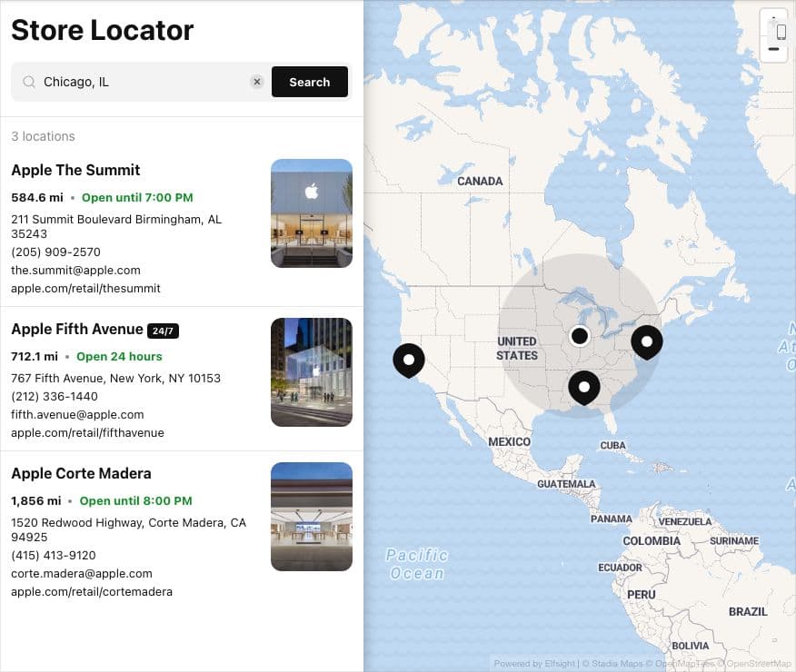Viewport: 796px width, 672px height.
Task: Click the BRAZIL label on the map
Action: pos(748,612)
